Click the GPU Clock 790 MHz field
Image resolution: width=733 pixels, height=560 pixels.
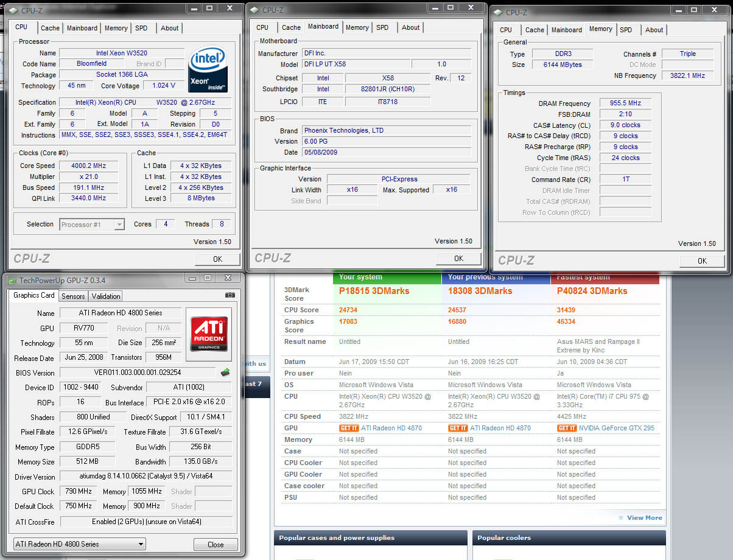tap(77, 491)
